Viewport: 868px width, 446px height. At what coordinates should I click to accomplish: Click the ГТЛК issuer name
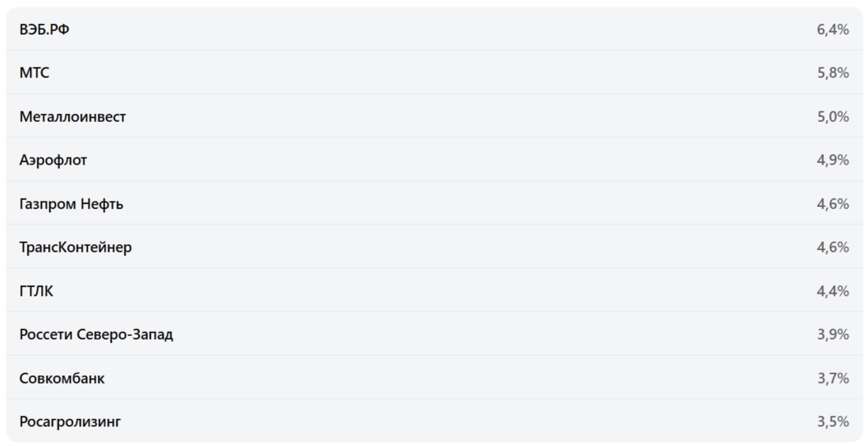pyautogui.click(x=36, y=291)
